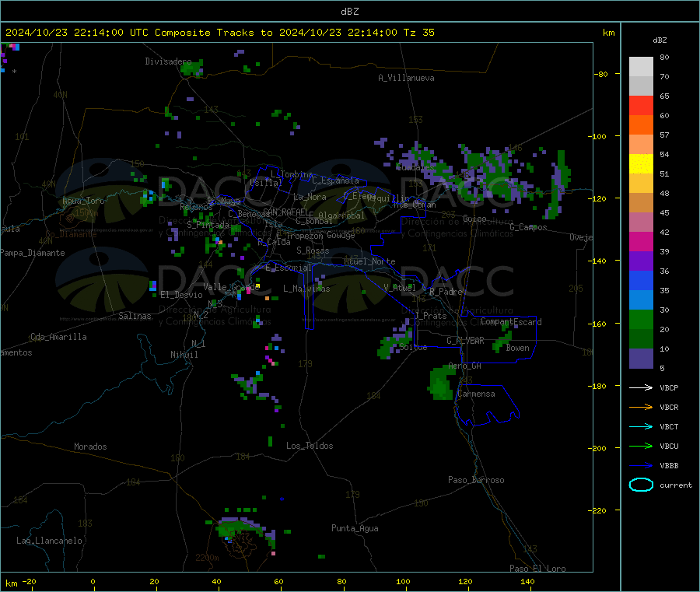Click the 'A_Villanueva' map label
The height and width of the screenshot is (592, 700).
pyautogui.click(x=406, y=78)
